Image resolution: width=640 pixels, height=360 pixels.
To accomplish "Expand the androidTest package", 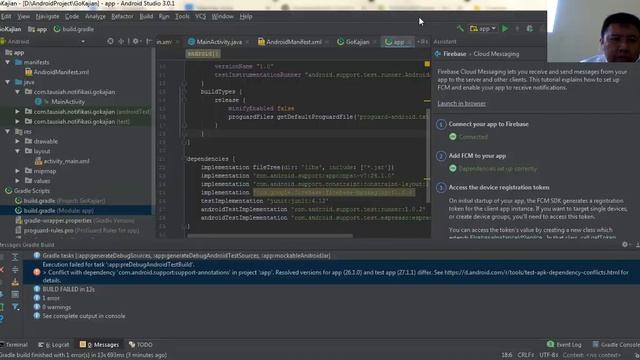I will click(x=18, y=111).
